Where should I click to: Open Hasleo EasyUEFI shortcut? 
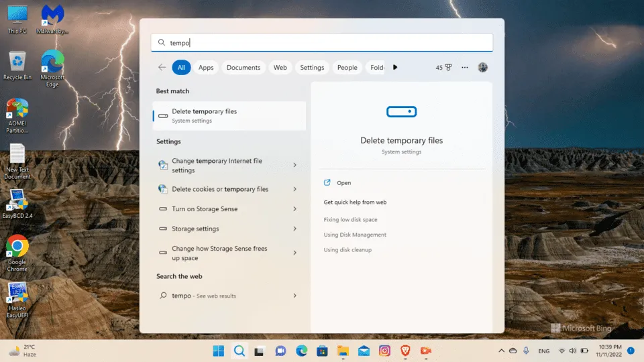click(17, 300)
